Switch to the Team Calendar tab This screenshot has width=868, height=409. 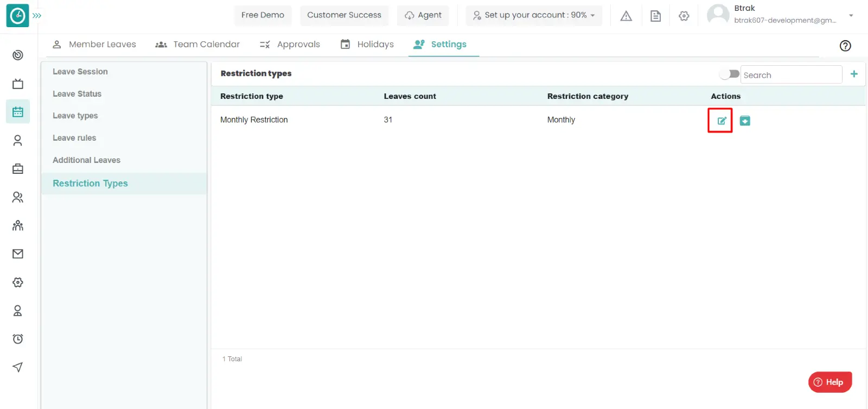point(197,45)
